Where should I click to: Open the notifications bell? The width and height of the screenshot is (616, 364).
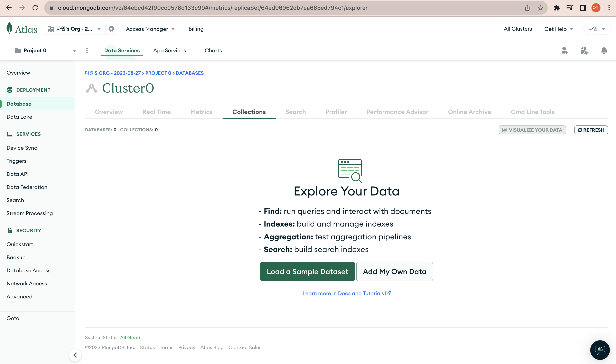[604, 50]
